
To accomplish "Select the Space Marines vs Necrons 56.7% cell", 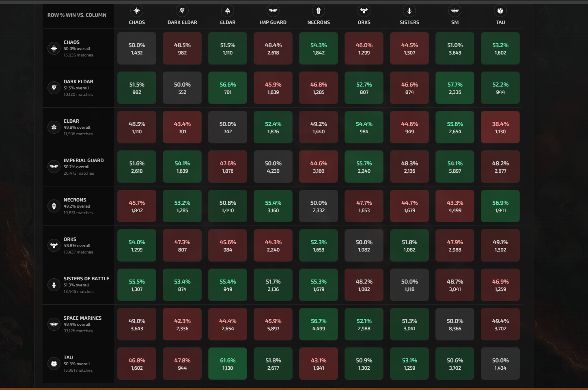I will pyautogui.click(x=319, y=324).
